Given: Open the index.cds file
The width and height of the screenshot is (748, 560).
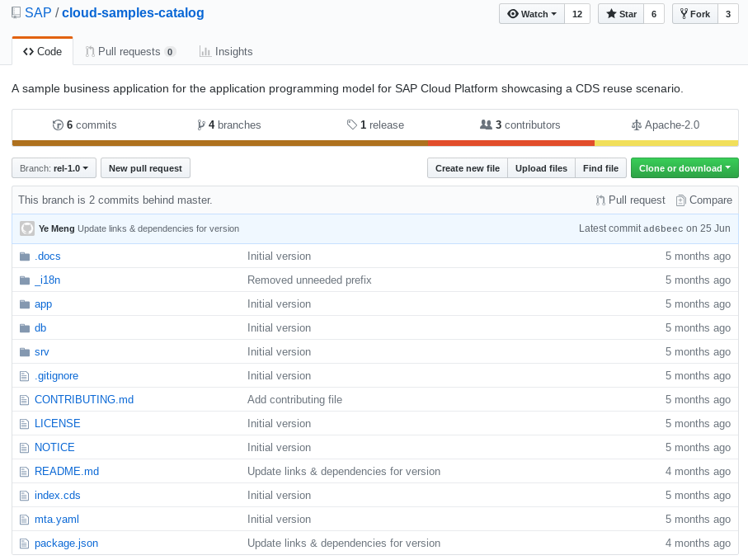Looking at the screenshot, I should pos(57,495).
